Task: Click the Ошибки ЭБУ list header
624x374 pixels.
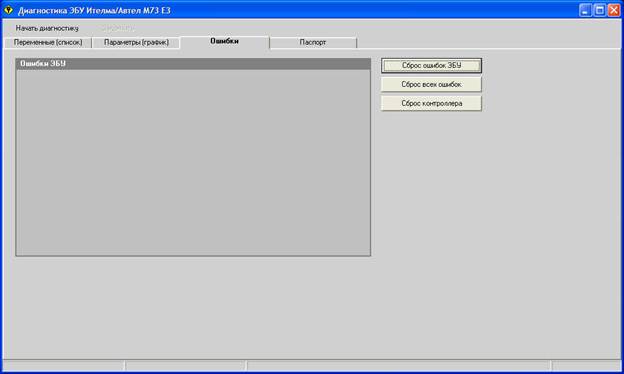Action: click(193, 64)
